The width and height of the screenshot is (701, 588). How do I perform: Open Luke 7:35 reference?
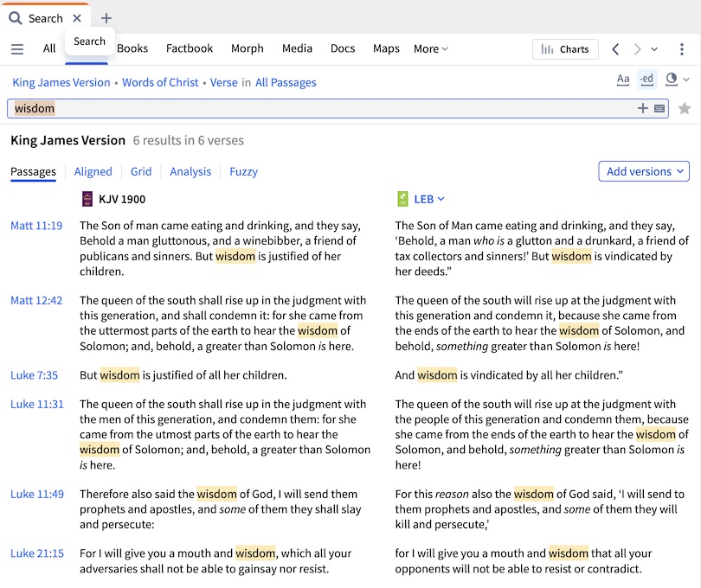34,375
